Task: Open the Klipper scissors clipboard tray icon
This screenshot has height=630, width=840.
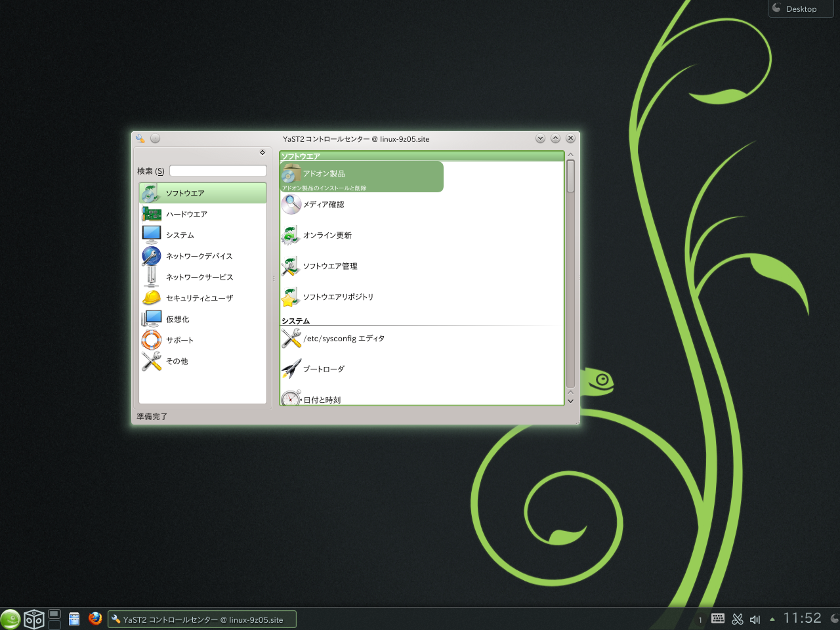Action: (738, 619)
